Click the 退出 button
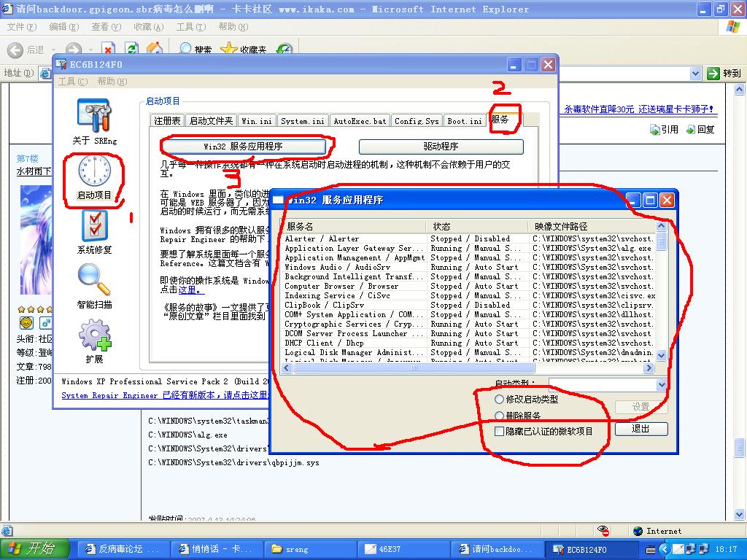The height and width of the screenshot is (560, 747). pos(641,429)
